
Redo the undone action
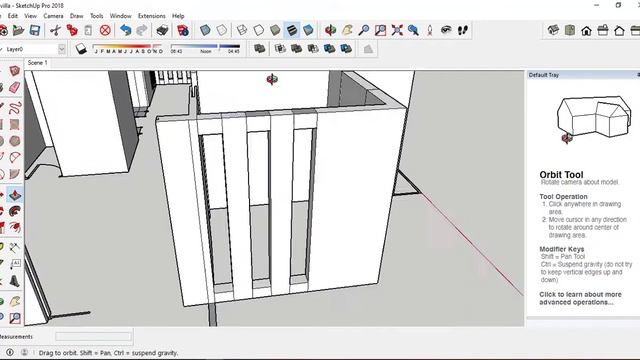(x=142, y=30)
